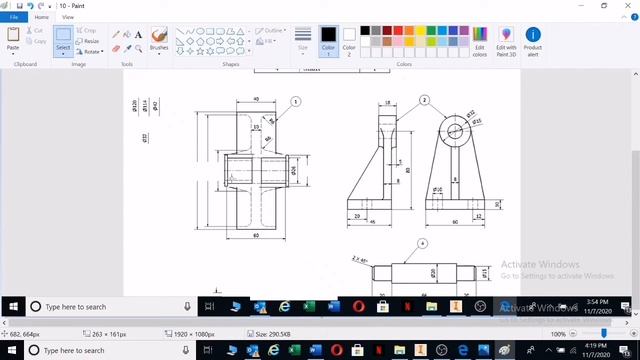640x360 pixels.
Task: Expand the Shapes gallery more arrow
Action: pyautogui.click(x=249, y=51)
